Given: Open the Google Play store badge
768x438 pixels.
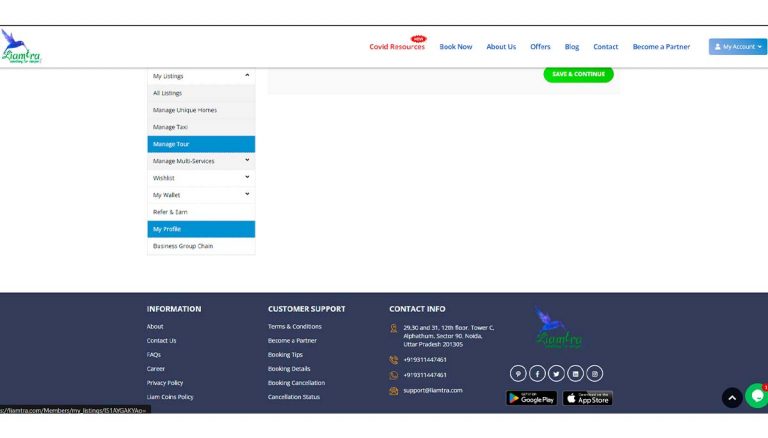Looking at the screenshot, I should [x=531, y=398].
